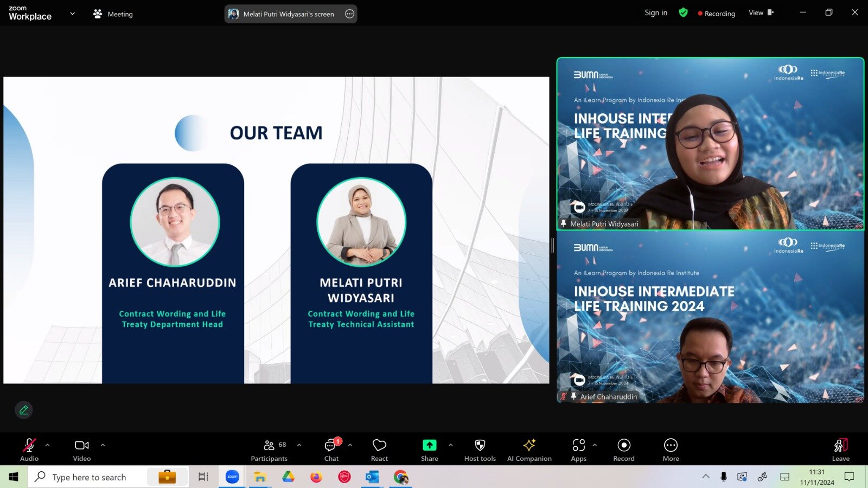Image resolution: width=868 pixels, height=488 pixels.
Task: Open the Participants panel
Action: (269, 450)
